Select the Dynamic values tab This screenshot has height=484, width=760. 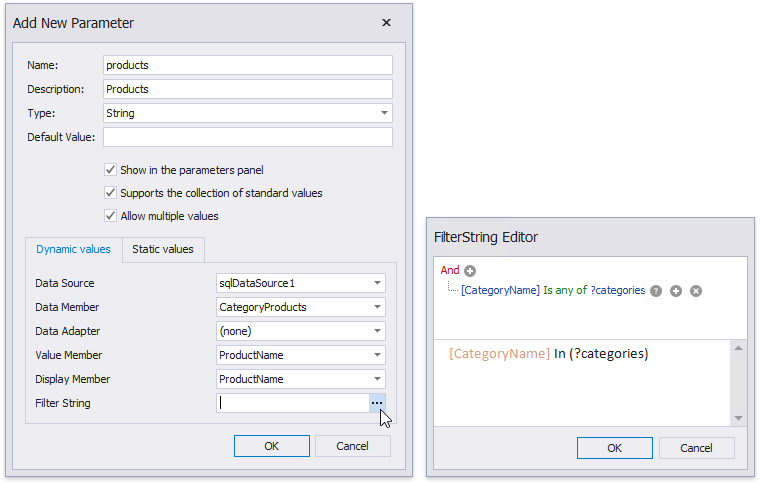73,249
